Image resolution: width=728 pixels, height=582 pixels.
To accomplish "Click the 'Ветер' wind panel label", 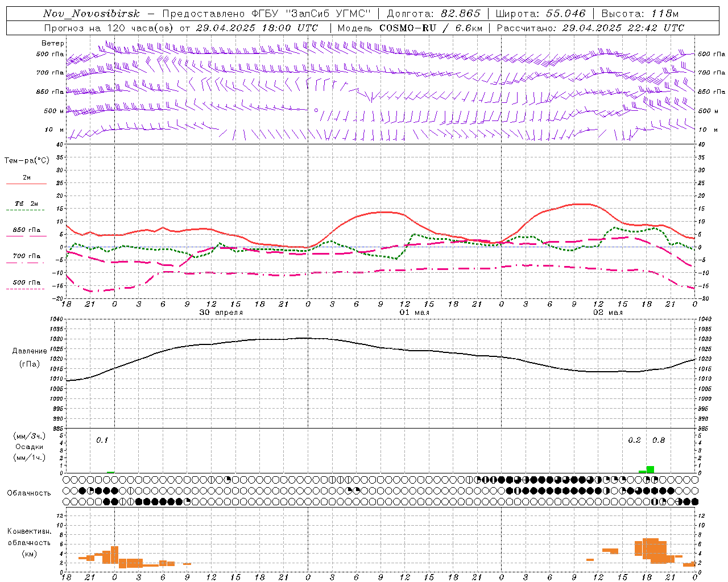I will point(53,43).
